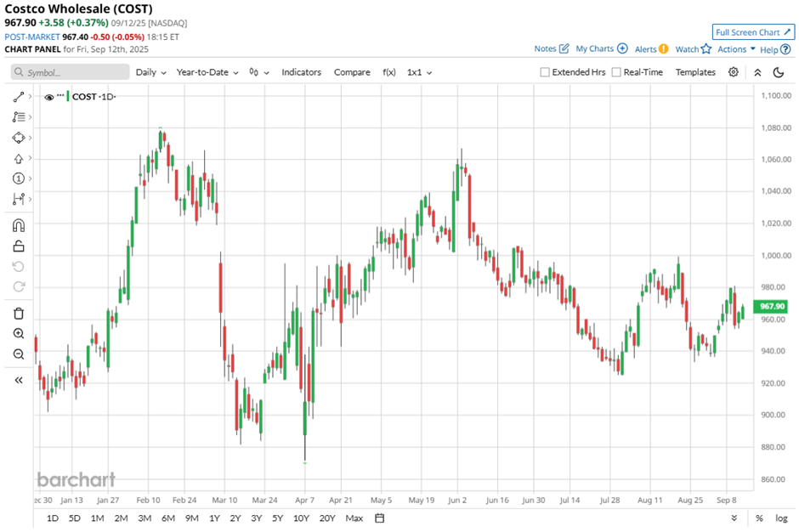Select the 10Y time range
Screen dimensions: 799x532
301,518
